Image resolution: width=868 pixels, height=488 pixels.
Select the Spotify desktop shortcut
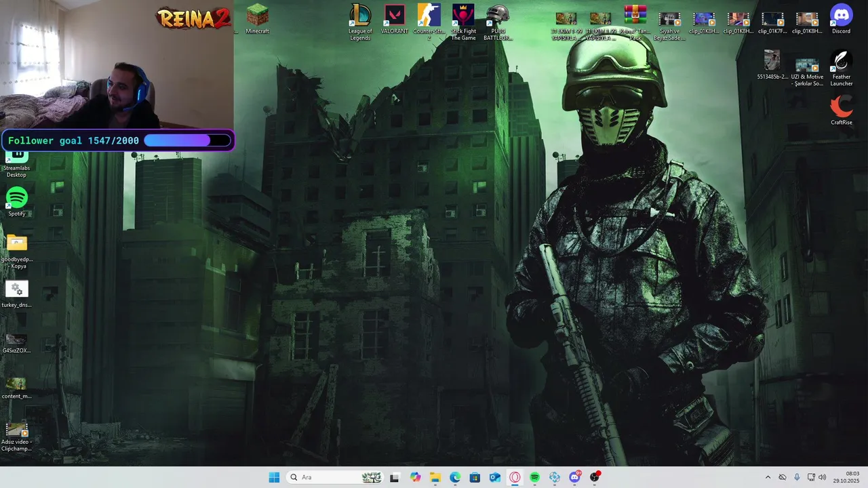click(16, 202)
